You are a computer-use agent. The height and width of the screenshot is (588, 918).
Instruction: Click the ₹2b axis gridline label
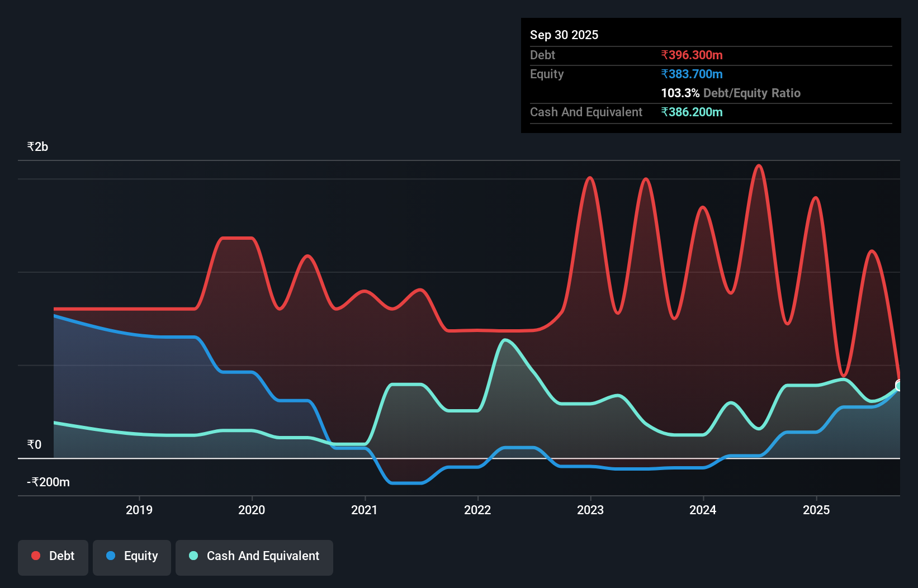(x=37, y=146)
